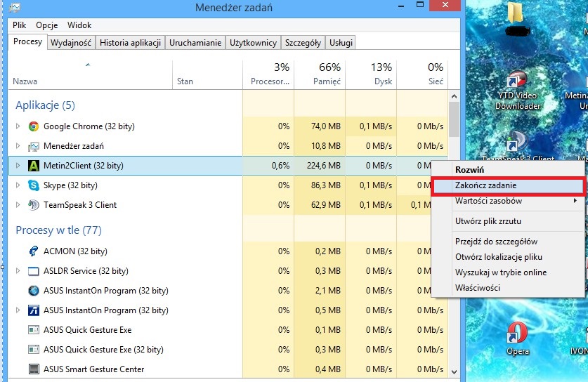This screenshot has width=588, height=382.
Task: Click the ASLDR Service icon
Action: 34,271
